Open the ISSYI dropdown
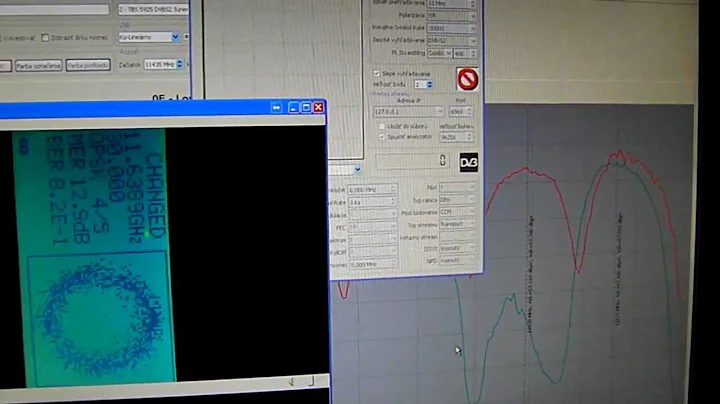The image size is (720, 404). click(x=457, y=248)
